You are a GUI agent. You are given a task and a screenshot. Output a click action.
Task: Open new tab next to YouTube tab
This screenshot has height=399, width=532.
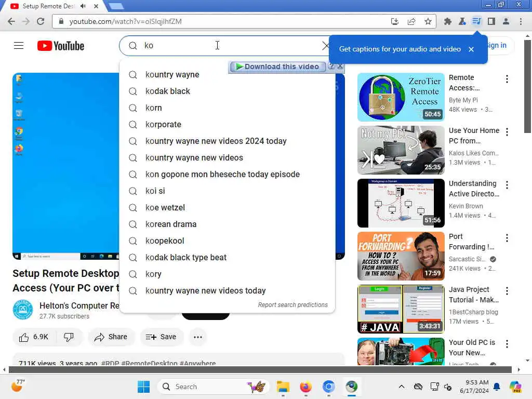(116, 6)
